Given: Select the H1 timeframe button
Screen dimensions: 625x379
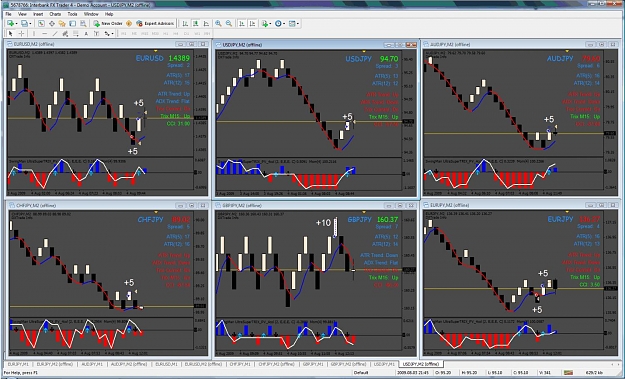Looking at the screenshot, I should point(165,33).
